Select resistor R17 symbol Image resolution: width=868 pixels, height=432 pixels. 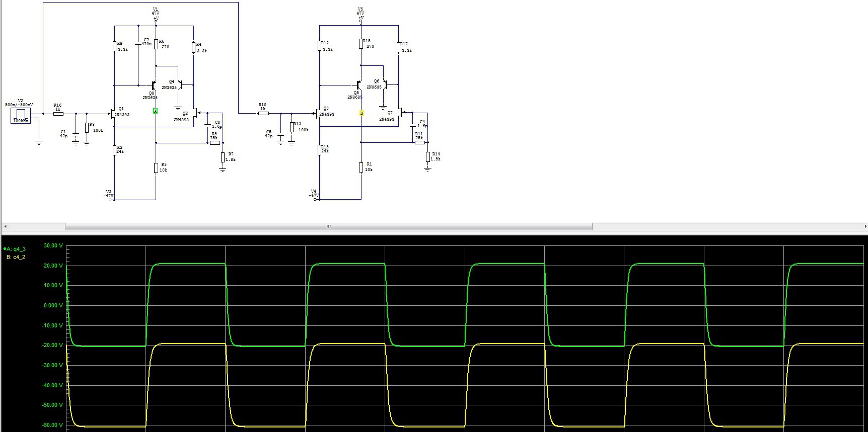tap(398, 47)
